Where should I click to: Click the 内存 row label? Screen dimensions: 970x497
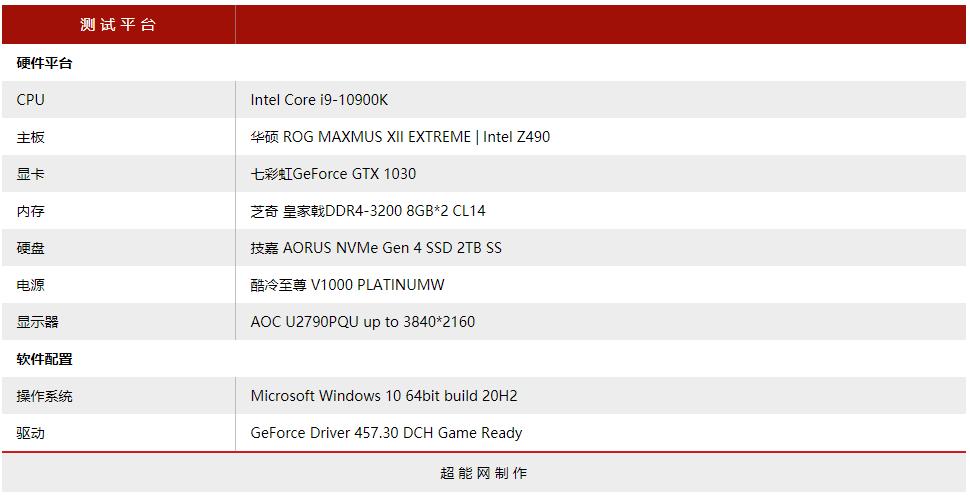point(31,211)
